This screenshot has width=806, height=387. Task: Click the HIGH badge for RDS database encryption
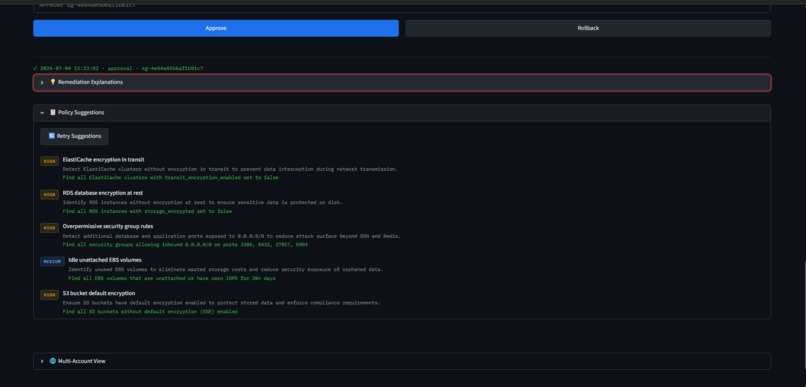coord(49,195)
